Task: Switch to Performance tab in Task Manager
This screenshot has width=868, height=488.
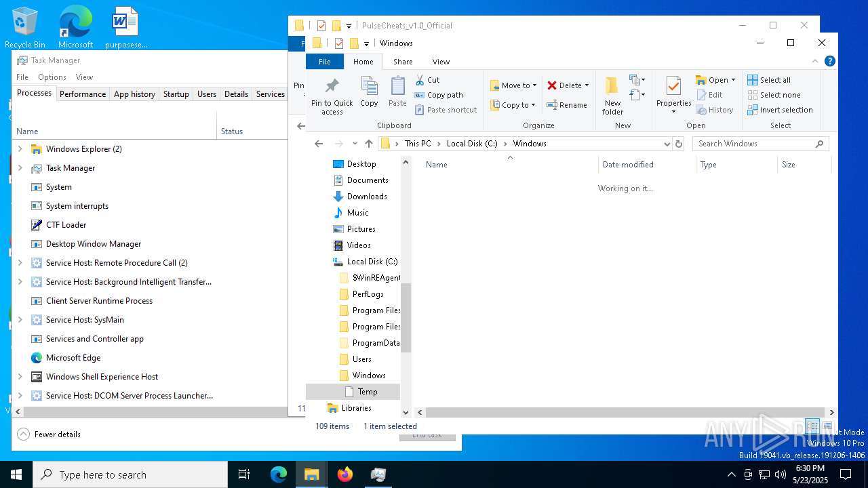Action: [x=83, y=94]
